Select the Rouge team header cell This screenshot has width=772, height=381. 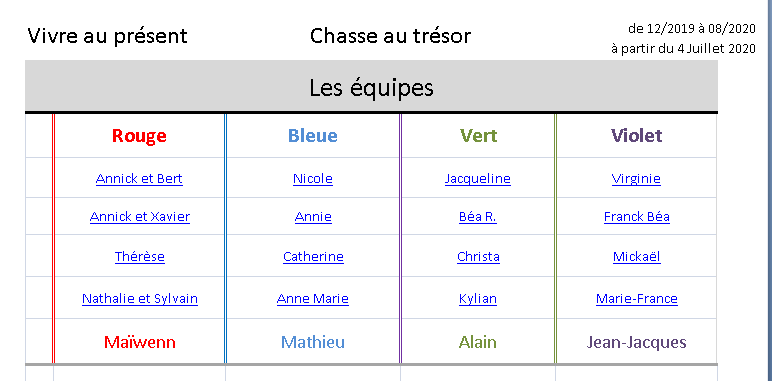[x=139, y=135]
